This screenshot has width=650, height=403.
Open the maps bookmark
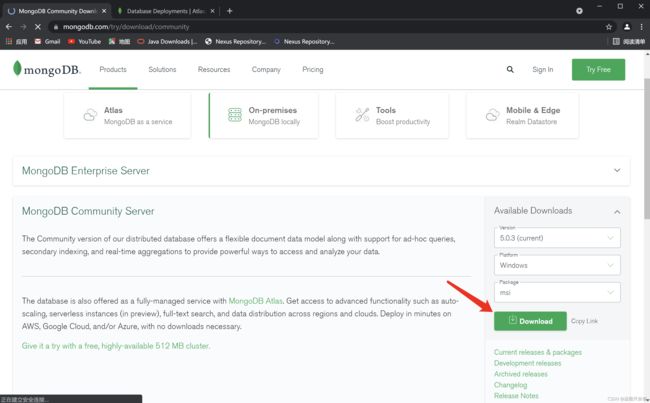point(119,41)
